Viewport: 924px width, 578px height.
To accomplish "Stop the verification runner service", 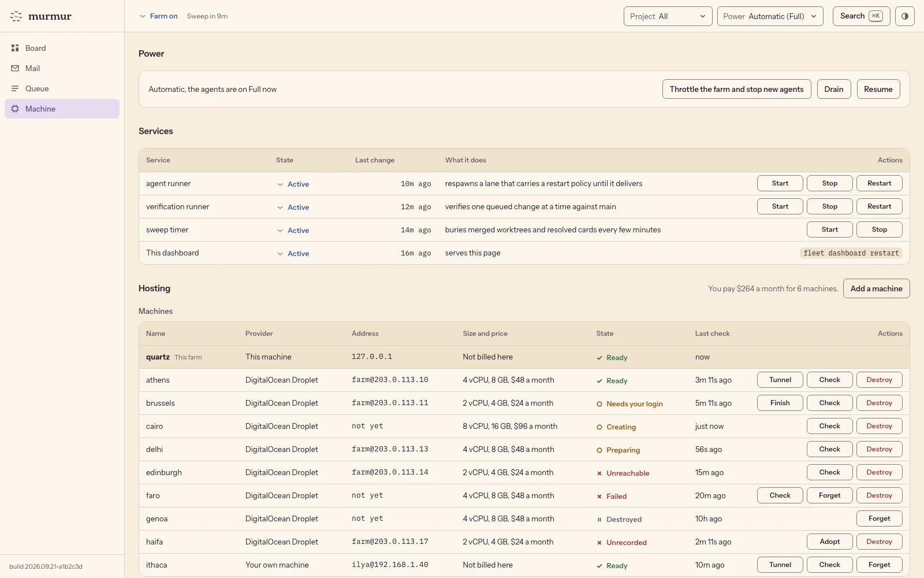I will [830, 206].
